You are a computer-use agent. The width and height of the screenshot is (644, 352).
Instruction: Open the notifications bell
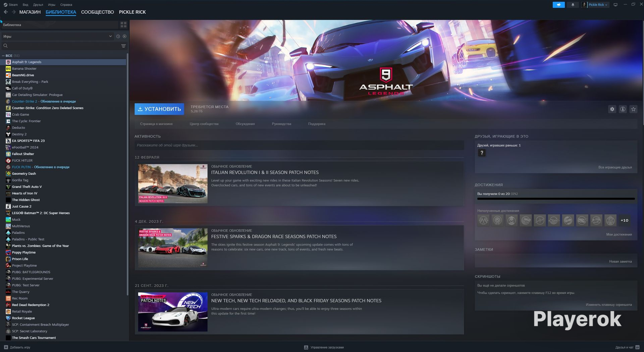(x=573, y=5)
